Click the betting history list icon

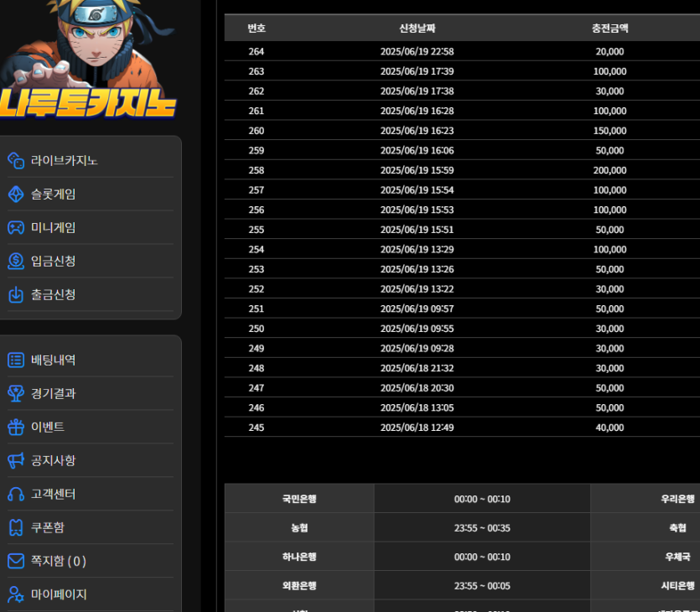pos(16,360)
